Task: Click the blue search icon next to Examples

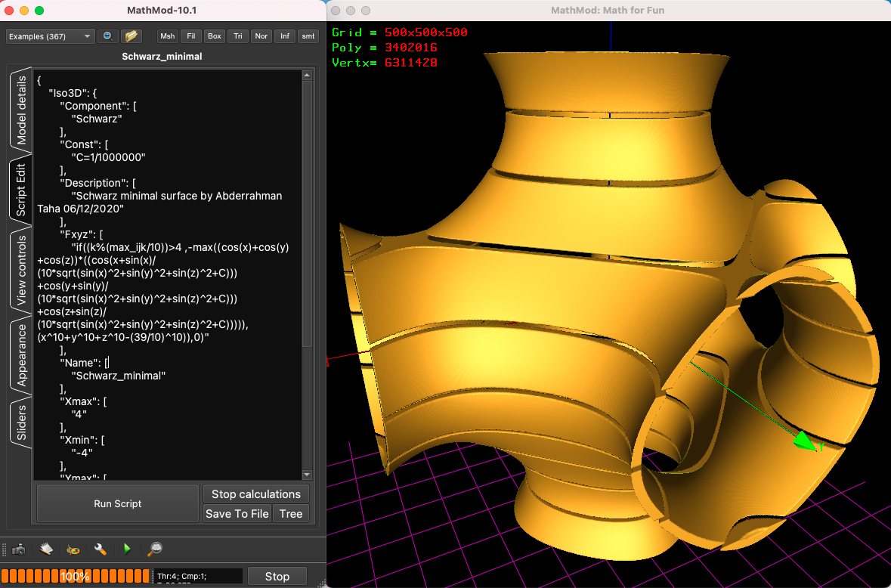Action: coord(107,36)
